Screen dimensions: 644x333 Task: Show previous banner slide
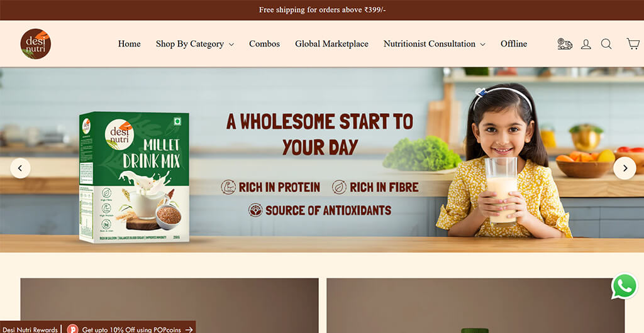coord(21,168)
